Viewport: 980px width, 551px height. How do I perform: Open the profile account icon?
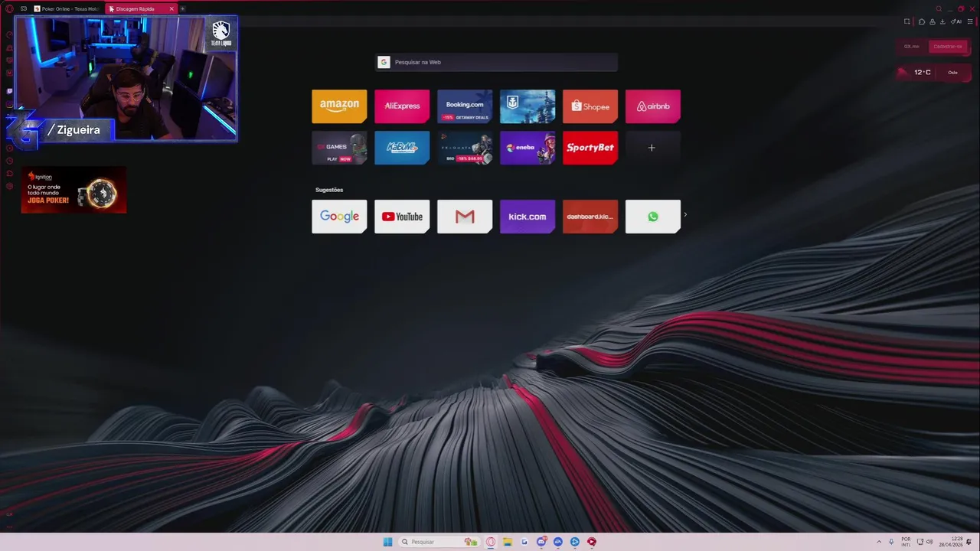[x=933, y=21]
